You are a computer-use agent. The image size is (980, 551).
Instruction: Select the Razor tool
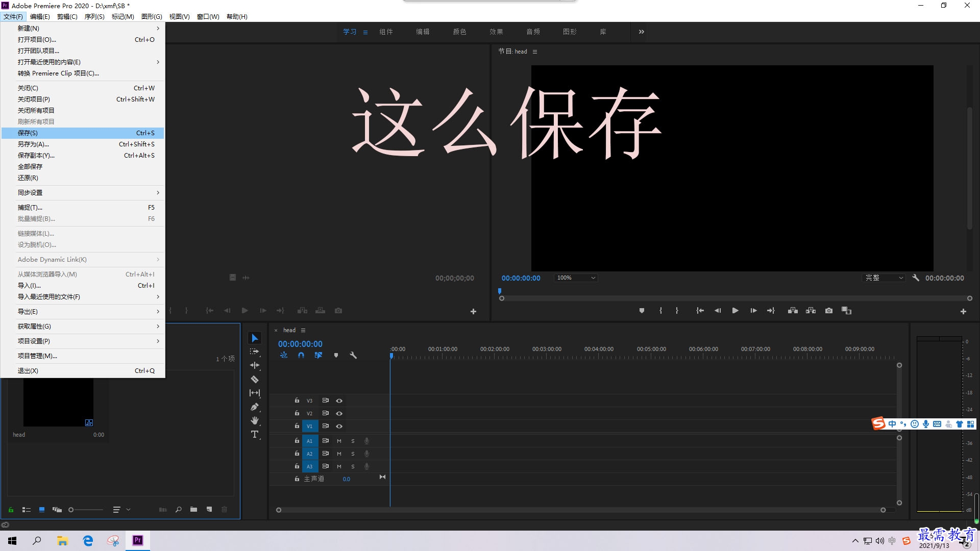click(255, 379)
